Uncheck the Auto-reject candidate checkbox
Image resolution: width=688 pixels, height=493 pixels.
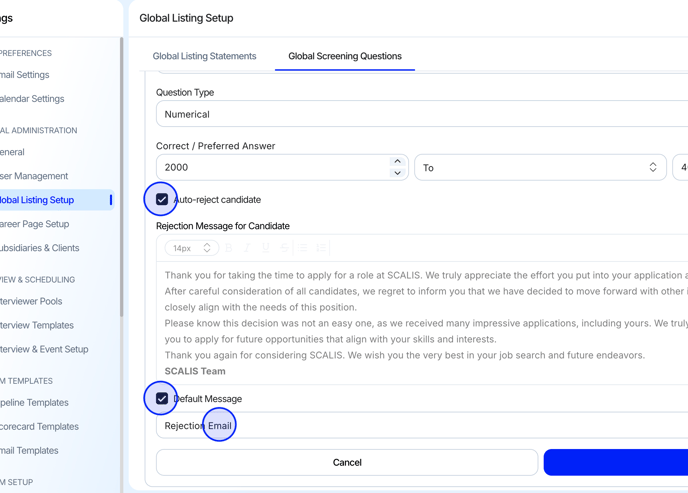click(x=162, y=200)
